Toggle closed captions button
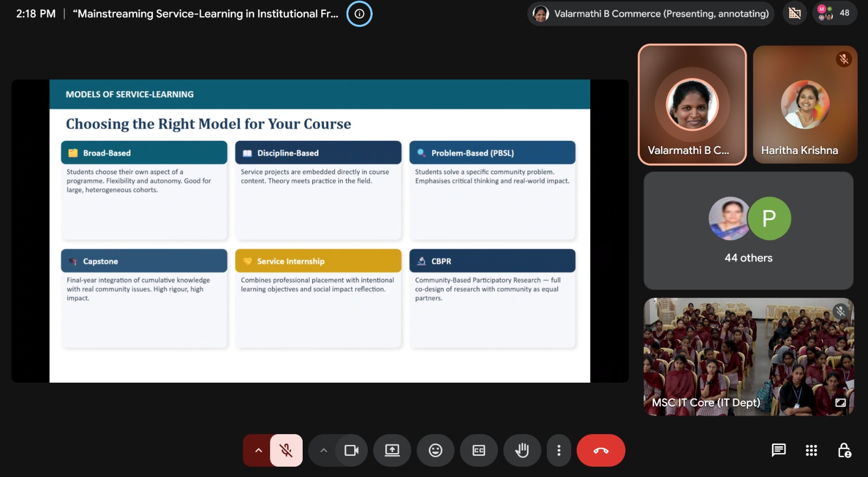The image size is (868, 477). point(479,450)
